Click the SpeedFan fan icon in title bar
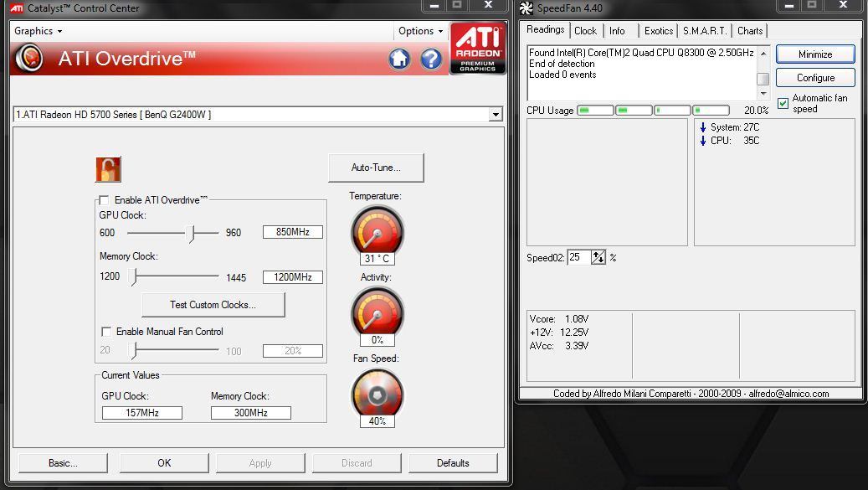Screen dimensions: 868x490 (526, 8)
